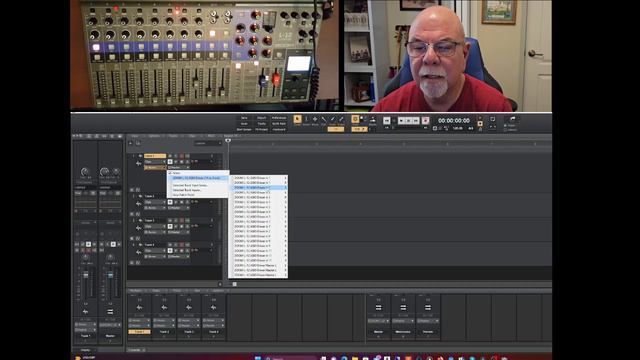The height and width of the screenshot is (360, 640).
Task: Open Track 2 input dropdown
Action: [x=155, y=208]
